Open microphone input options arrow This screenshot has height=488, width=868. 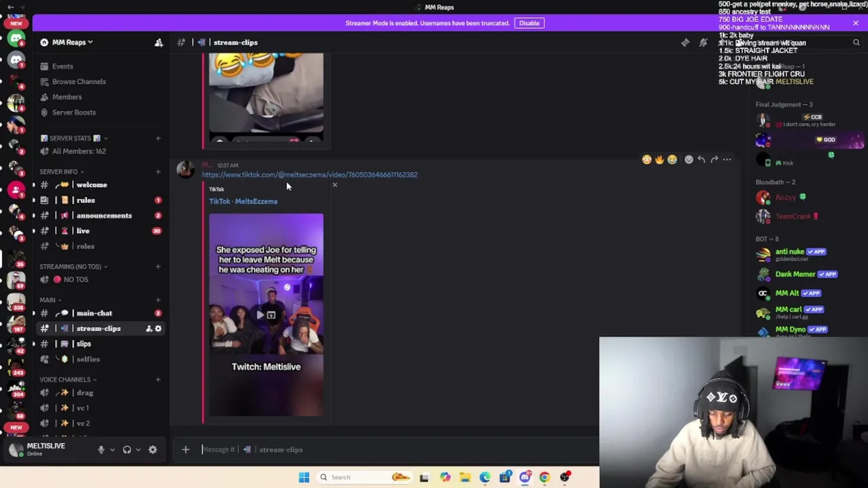pyautogui.click(x=112, y=449)
